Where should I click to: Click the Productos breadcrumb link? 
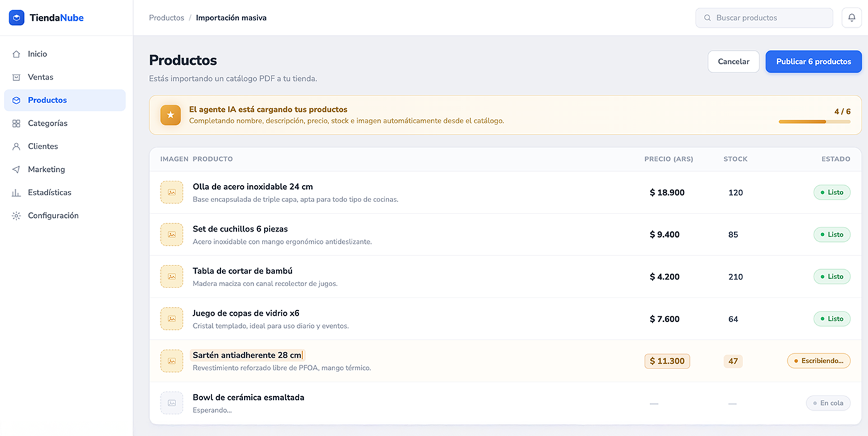coord(167,18)
